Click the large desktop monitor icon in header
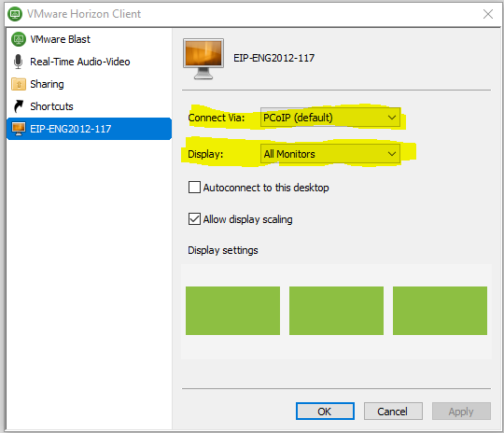This screenshot has width=504, height=433. click(x=203, y=59)
